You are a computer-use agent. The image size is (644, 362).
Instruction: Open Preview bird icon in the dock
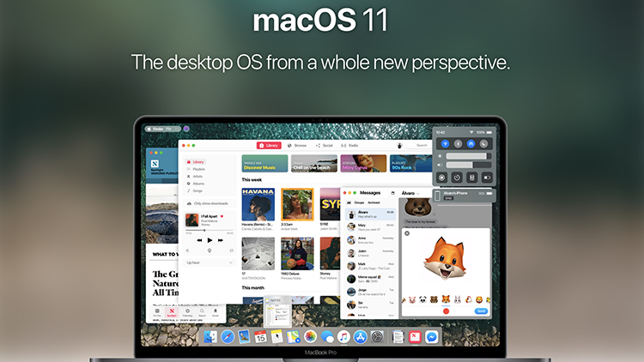coord(244,337)
